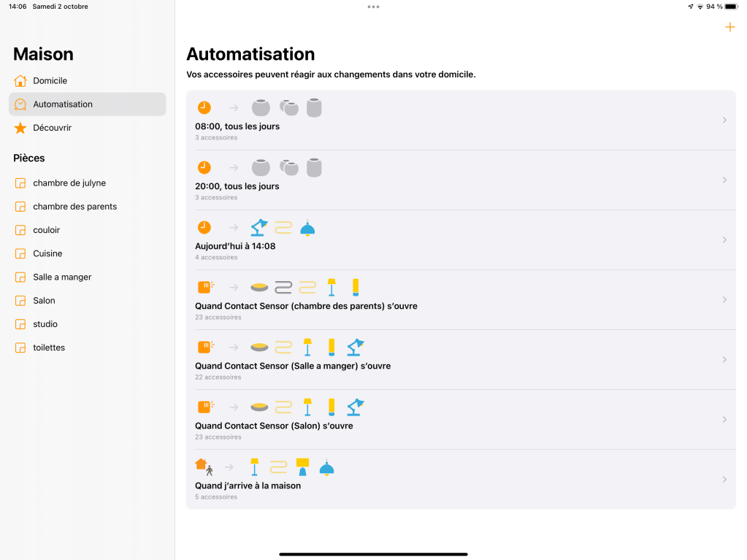Open the Salon room
Image resolution: width=747 pixels, height=560 pixels.
click(44, 301)
